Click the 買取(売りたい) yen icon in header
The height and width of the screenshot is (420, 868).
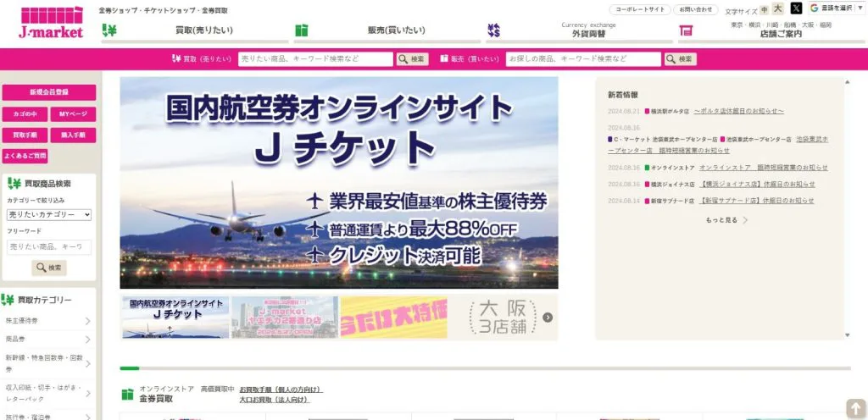(x=108, y=30)
